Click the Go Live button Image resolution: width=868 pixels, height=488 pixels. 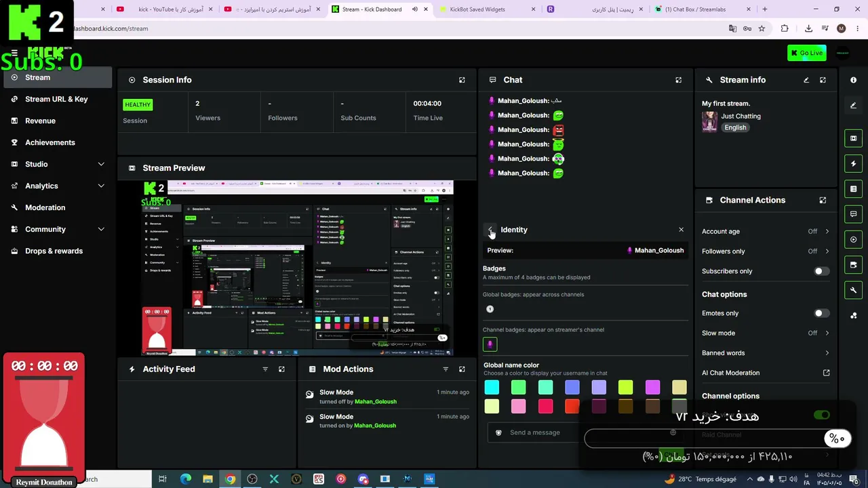coord(807,53)
